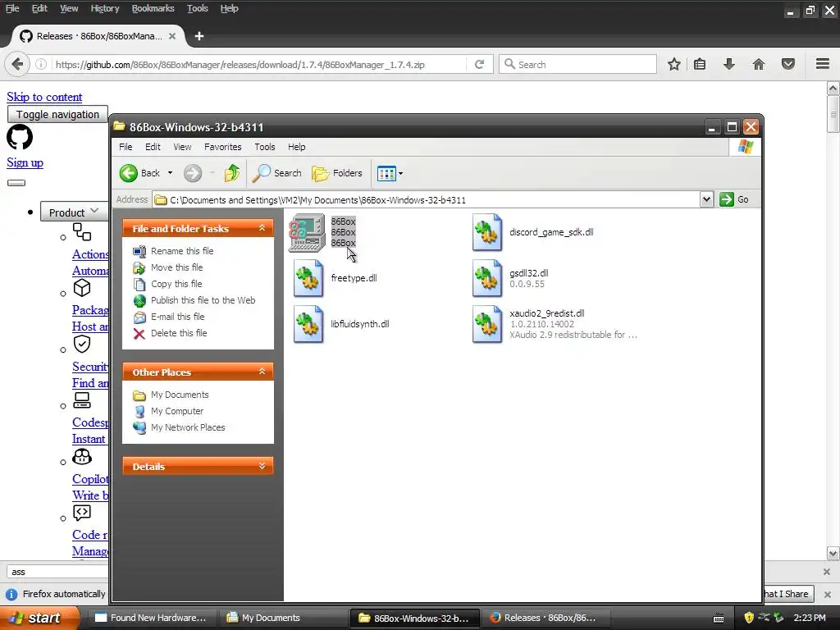Open the Back button history dropdown arrow

click(171, 173)
